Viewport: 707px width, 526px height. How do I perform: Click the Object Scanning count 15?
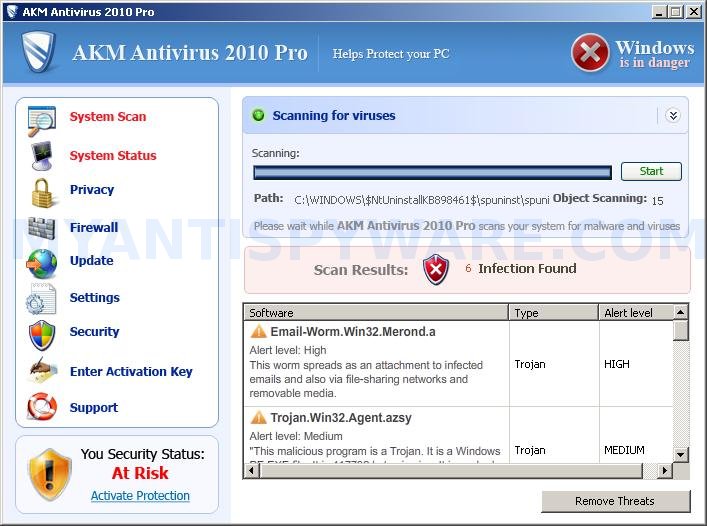[657, 201]
